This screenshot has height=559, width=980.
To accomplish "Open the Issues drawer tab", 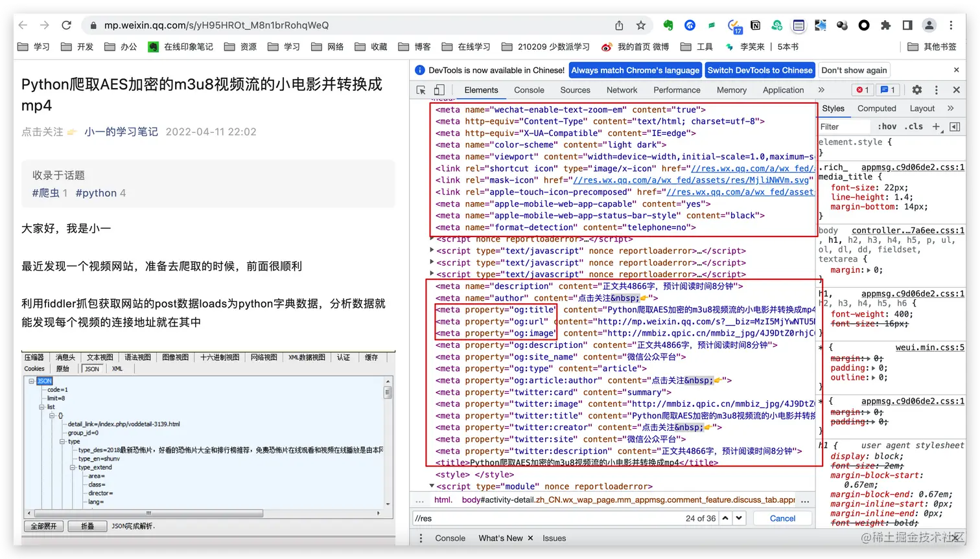I will pyautogui.click(x=554, y=538).
